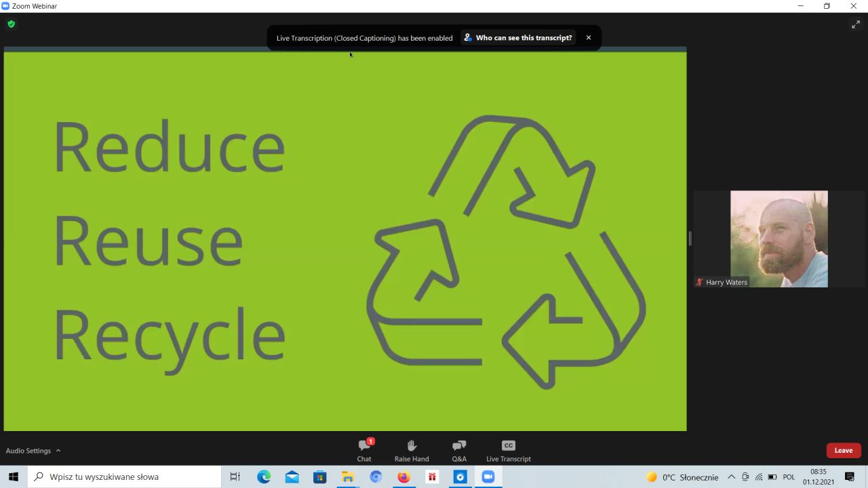This screenshot has width=868, height=488.
Task: Switch to Chrome on the taskbar
Action: (x=376, y=477)
